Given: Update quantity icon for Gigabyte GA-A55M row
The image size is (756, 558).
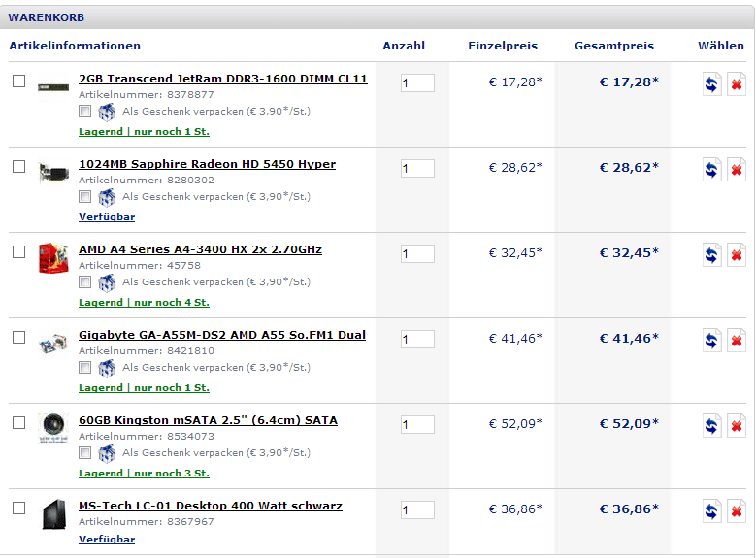Looking at the screenshot, I should pyautogui.click(x=711, y=340).
